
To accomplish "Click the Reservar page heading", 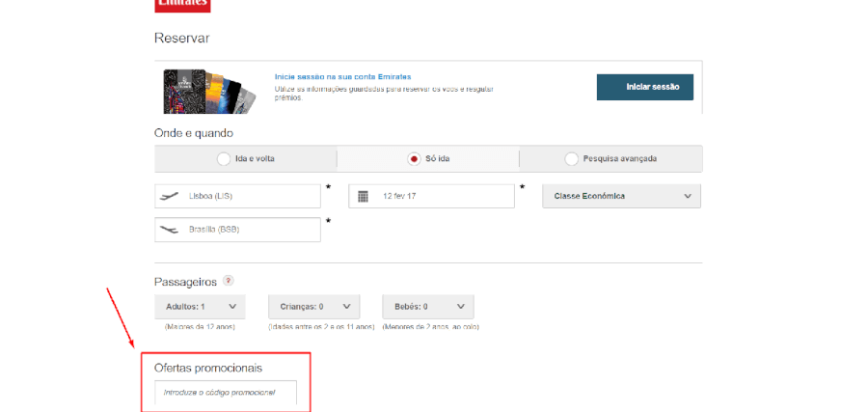I will (182, 39).
